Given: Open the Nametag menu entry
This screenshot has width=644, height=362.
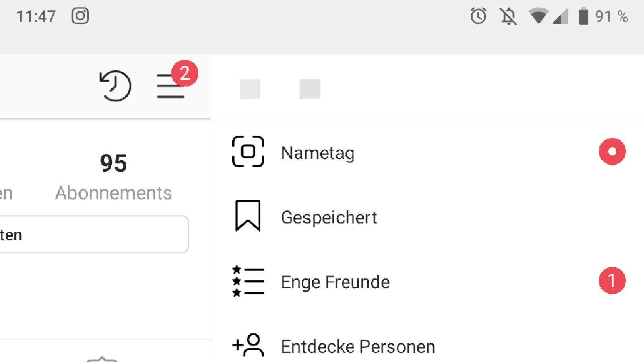Looking at the screenshot, I should 318,153.
